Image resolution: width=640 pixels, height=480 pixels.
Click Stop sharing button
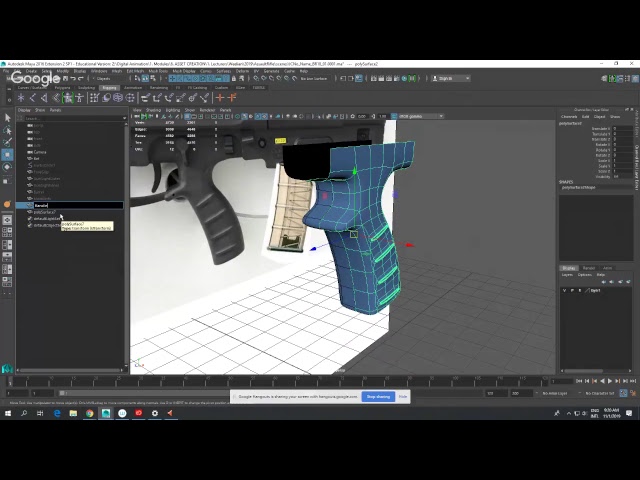pos(378,396)
